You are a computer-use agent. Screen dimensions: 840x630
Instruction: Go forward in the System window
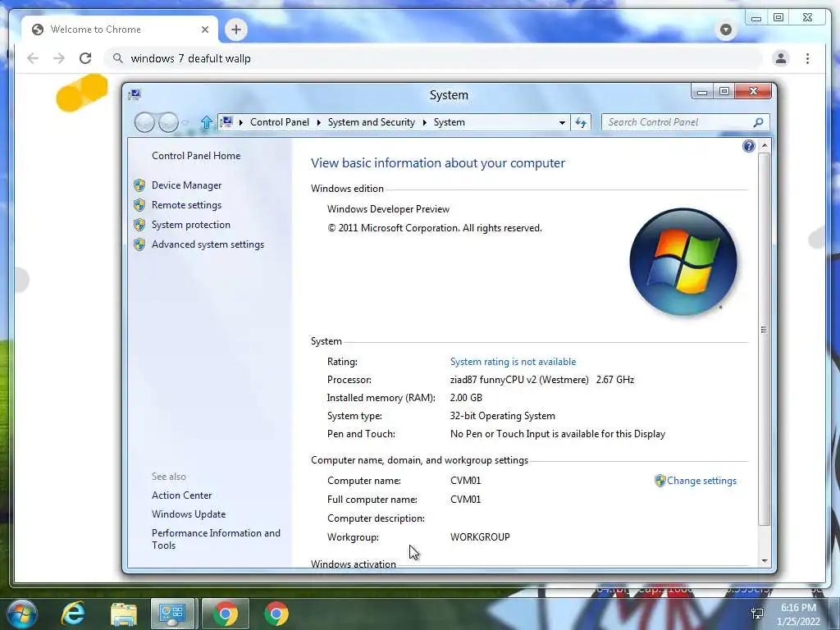[169, 123]
